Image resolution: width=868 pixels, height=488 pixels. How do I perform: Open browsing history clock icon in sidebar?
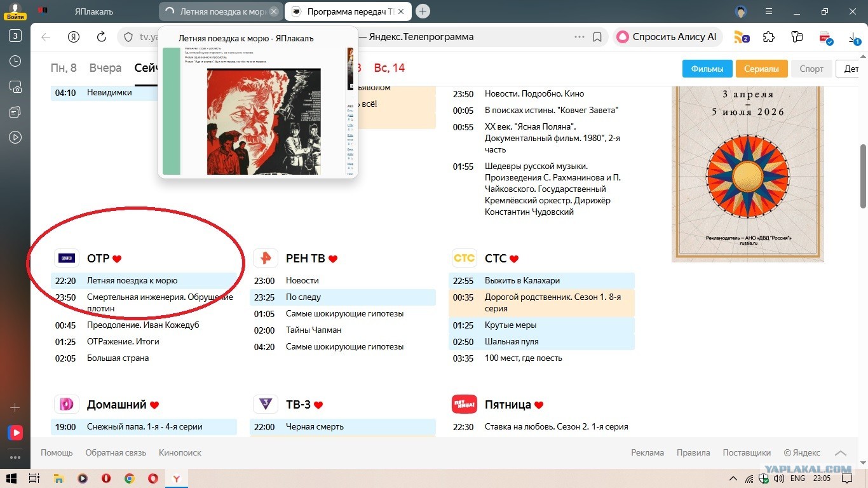pyautogui.click(x=15, y=61)
